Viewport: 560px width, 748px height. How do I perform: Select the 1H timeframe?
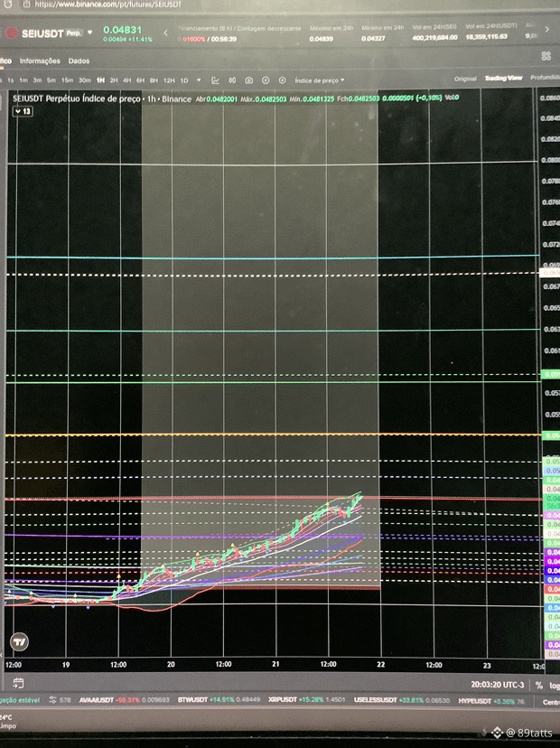(x=100, y=80)
